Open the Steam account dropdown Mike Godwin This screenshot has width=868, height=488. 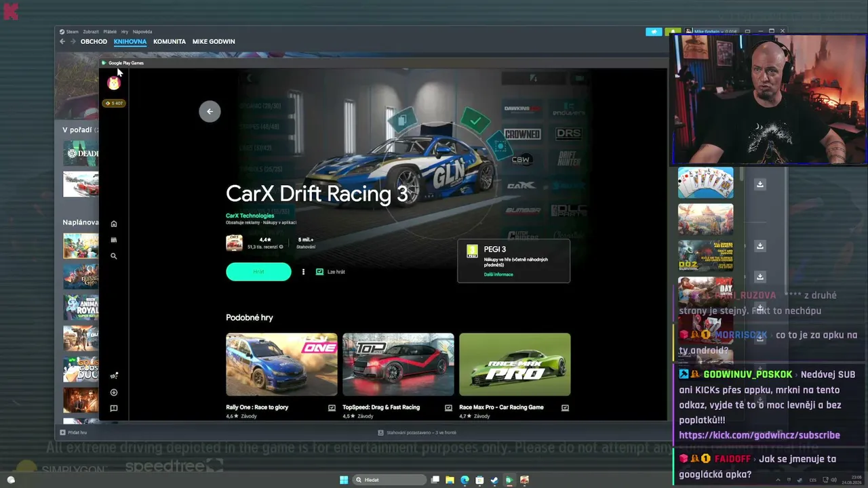click(x=711, y=31)
